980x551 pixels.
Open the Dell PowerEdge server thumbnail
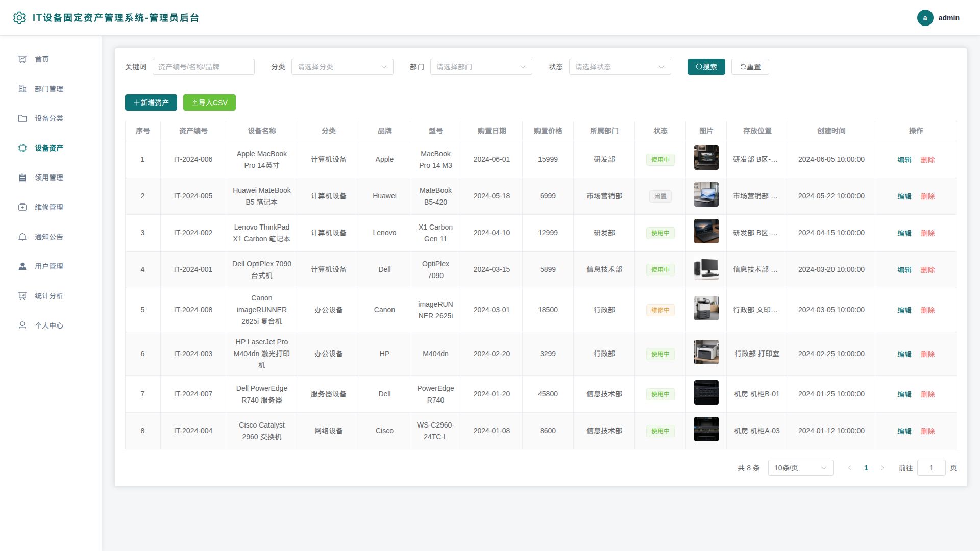click(706, 392)
